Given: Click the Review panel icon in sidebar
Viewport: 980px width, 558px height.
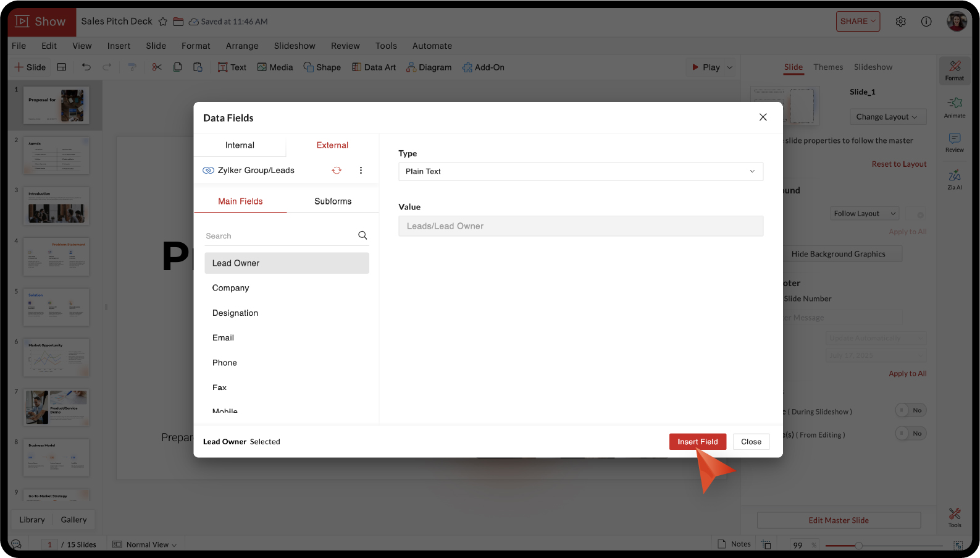Looking at the screenshot, I should tap(954, 142).
